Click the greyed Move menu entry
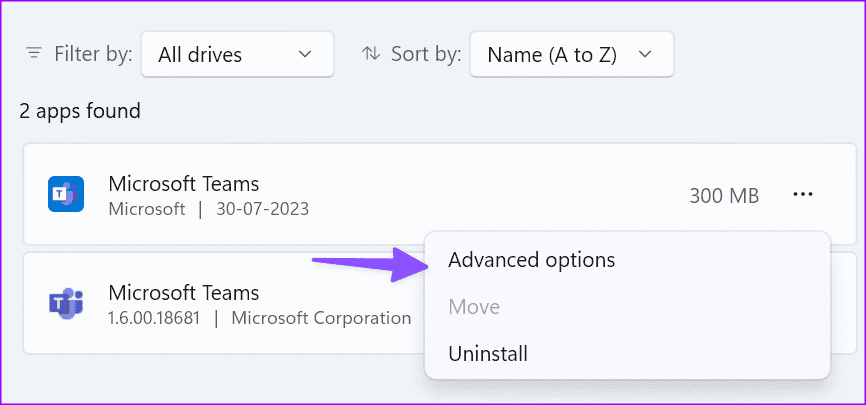 [627, 307]
